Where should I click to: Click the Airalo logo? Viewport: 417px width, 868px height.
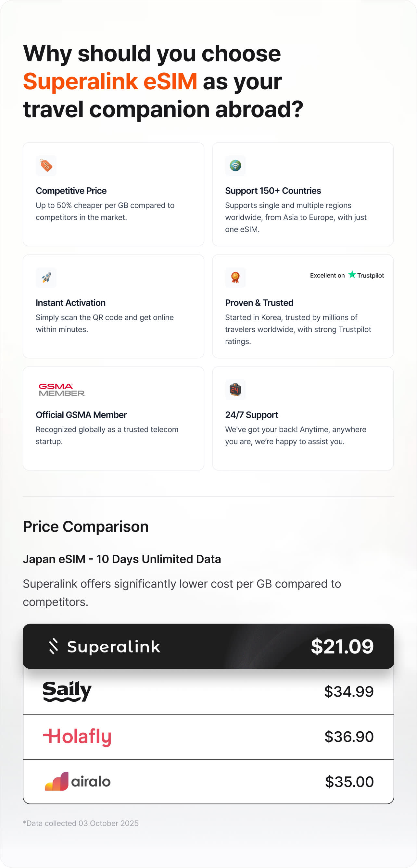78,781
